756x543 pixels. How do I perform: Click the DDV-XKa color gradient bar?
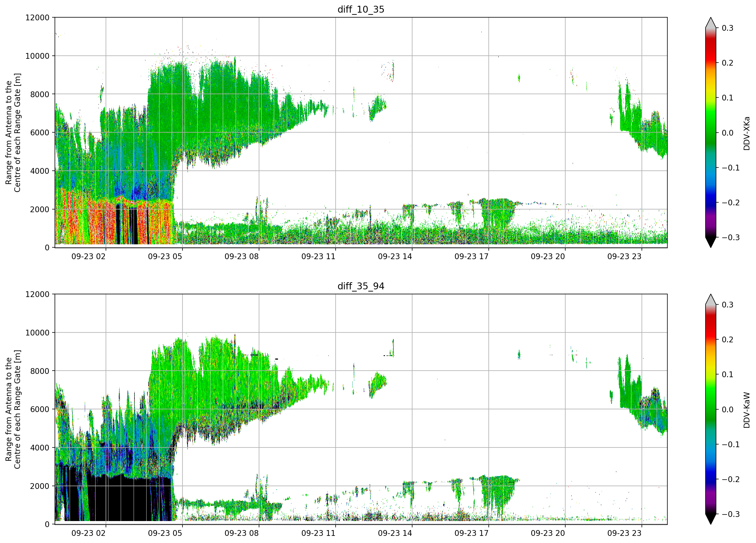tap(711, 132)
